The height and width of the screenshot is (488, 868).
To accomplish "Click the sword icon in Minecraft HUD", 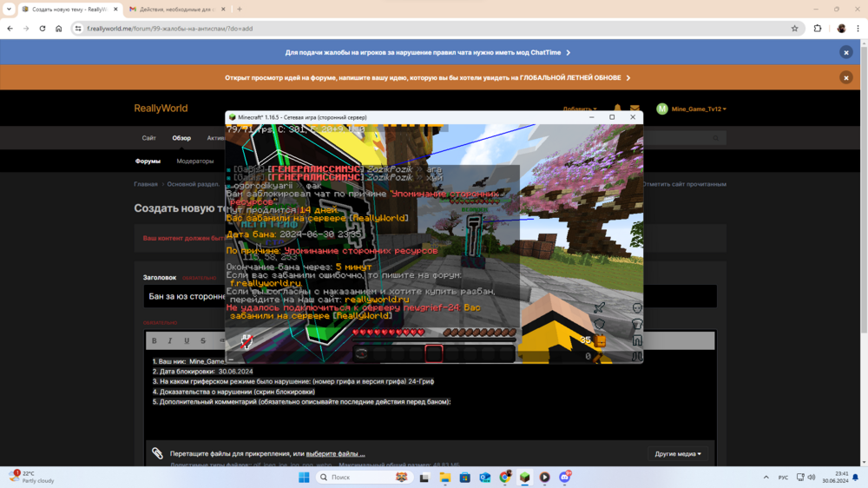I will (599, 307).
